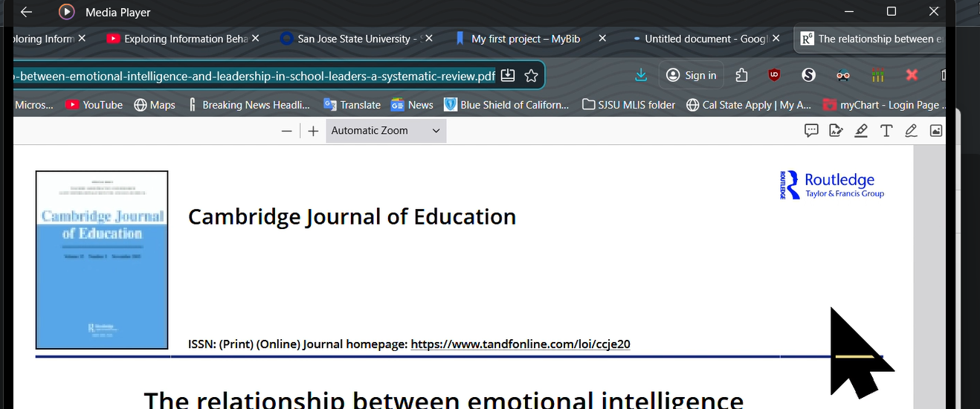The height and width of the screenshot is (409, 980).
Task: Zoom out the PDF with minus button
Action: pyautogui.click(x=286, y=131)
